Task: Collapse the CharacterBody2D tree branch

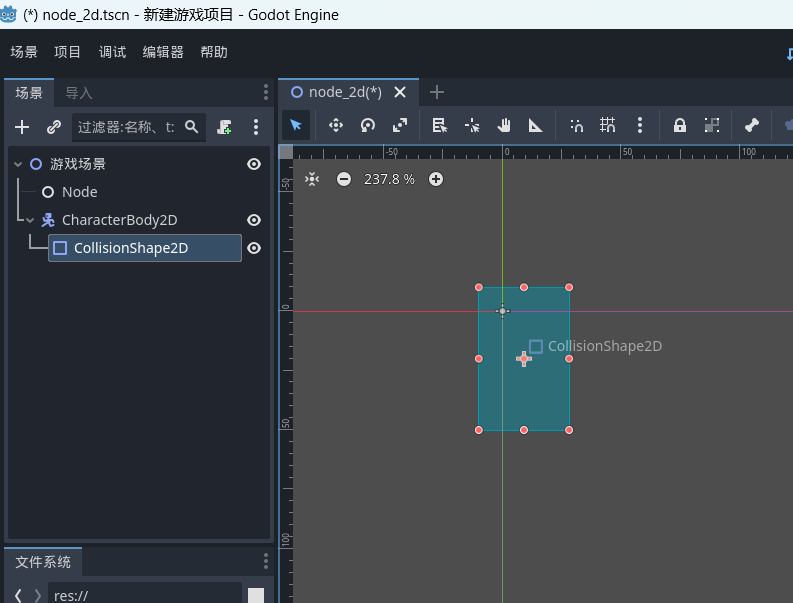Action: click(30, 220)
